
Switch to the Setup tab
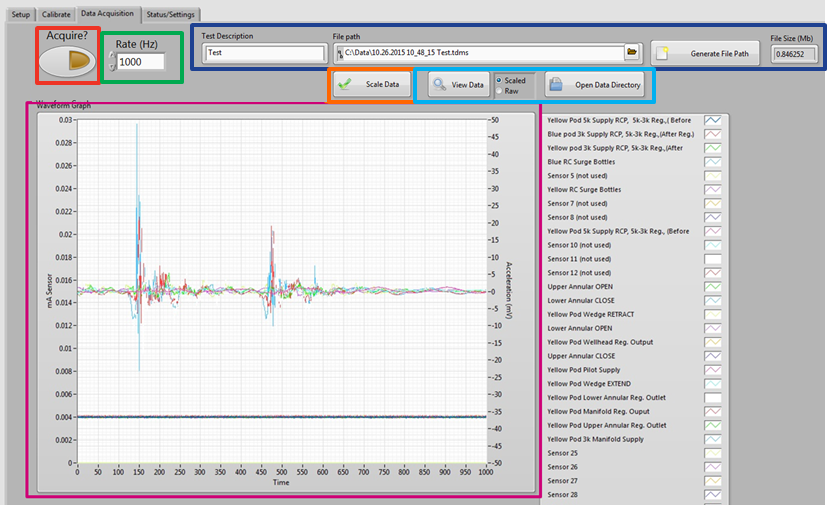click(x=21, y=15)
